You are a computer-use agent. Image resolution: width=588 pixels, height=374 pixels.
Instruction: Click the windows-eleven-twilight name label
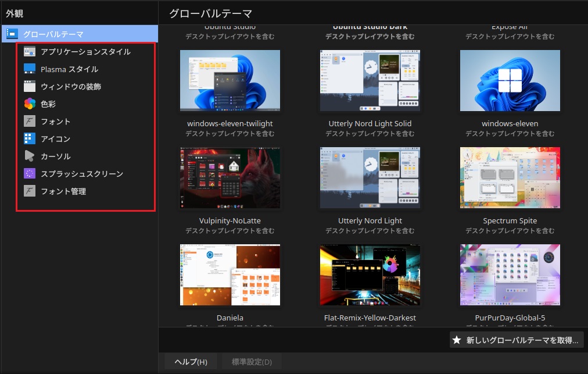click(x=230, y=123)
